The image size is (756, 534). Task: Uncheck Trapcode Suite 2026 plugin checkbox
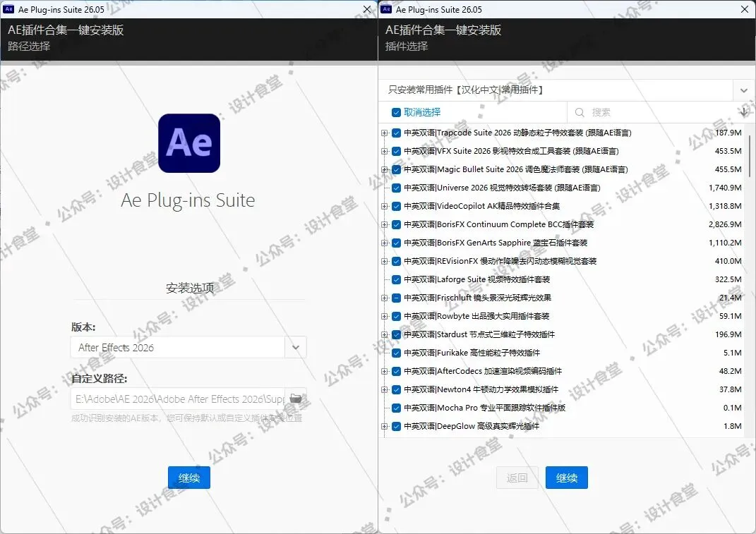[396, 133]
